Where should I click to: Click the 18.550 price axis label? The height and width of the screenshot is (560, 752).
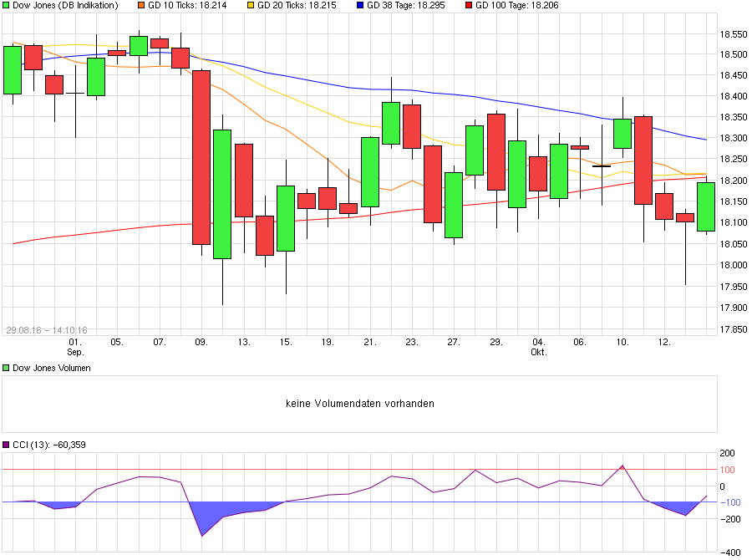point(734,34)
